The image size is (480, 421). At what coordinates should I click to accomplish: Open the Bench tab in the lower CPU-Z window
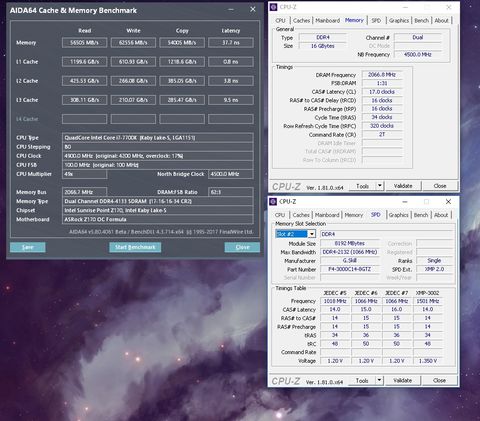(x=421, y=215)
